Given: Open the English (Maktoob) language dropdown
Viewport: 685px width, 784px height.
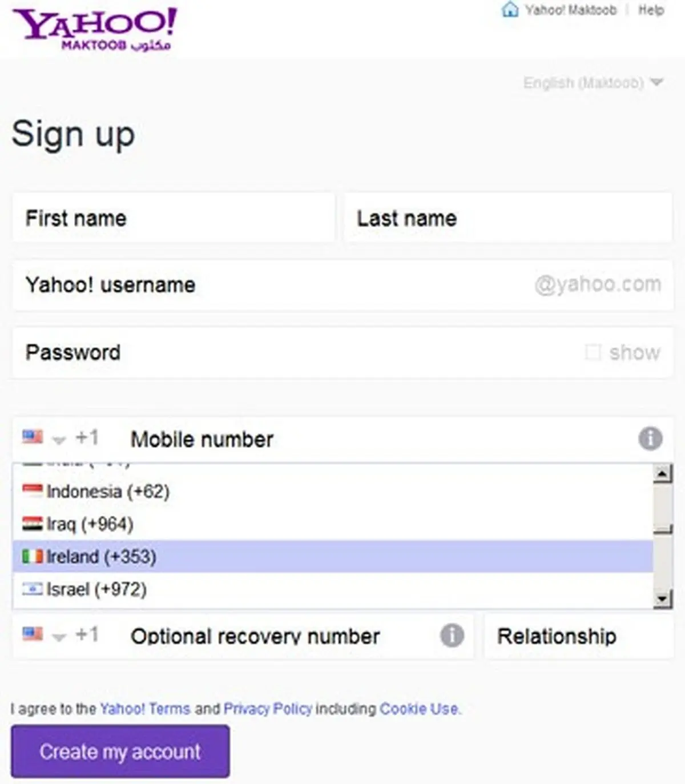Looking at the screenshot, I should [593, 83].
